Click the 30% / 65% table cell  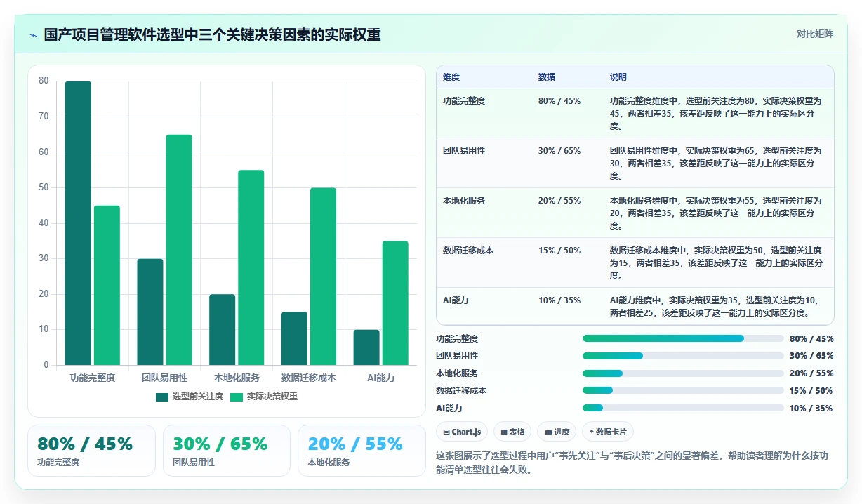click(559, 151)
